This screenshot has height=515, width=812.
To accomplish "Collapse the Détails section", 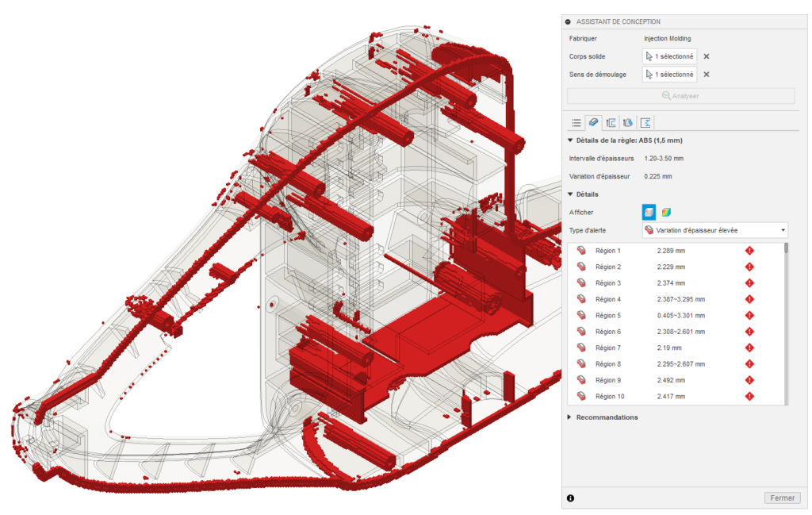I will point(570,194).
